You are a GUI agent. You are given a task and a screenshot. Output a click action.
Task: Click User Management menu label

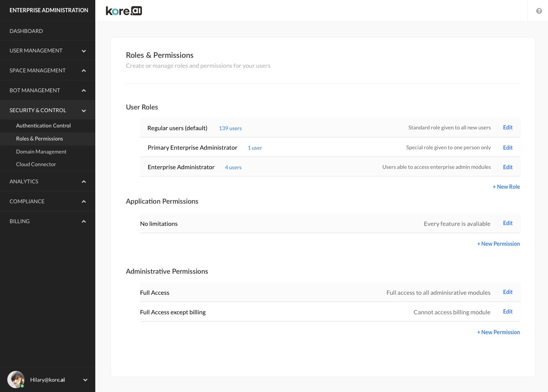[x=36, y=51]
